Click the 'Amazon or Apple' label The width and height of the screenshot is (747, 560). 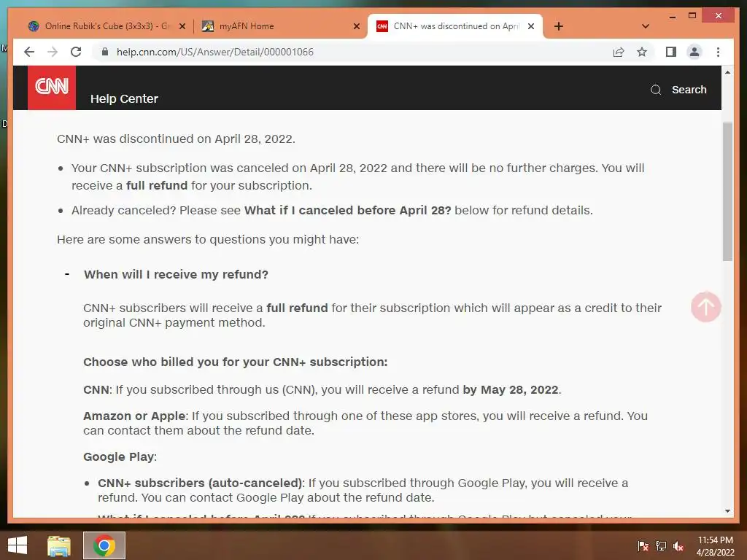pyautogui.click(x=134, y=416)
